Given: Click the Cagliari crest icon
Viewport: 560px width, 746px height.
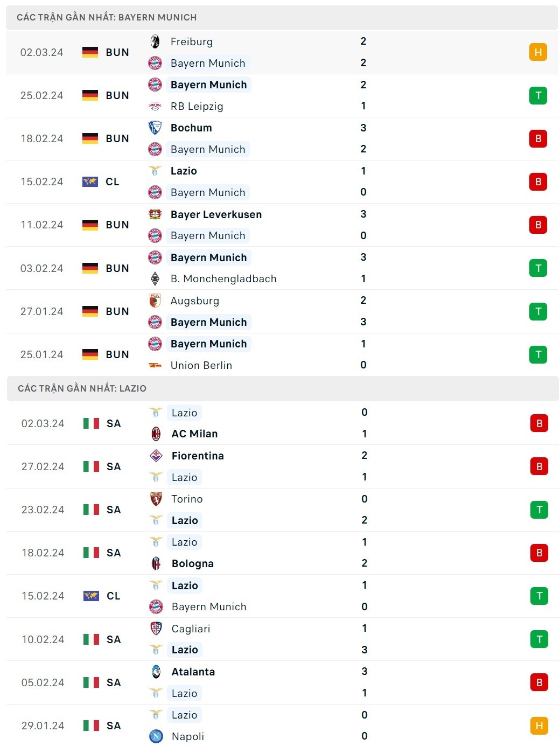Looking at the screenshot, I should 156,629.
